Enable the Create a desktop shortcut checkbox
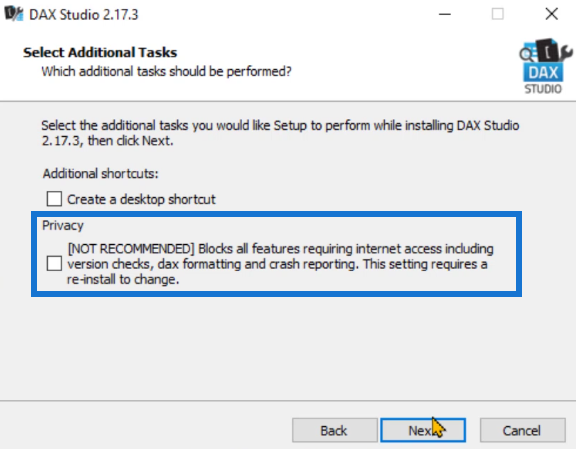Image resolution: width=576 pixels, height=449 pixels. pyautogui.click(x=54, y=199)
